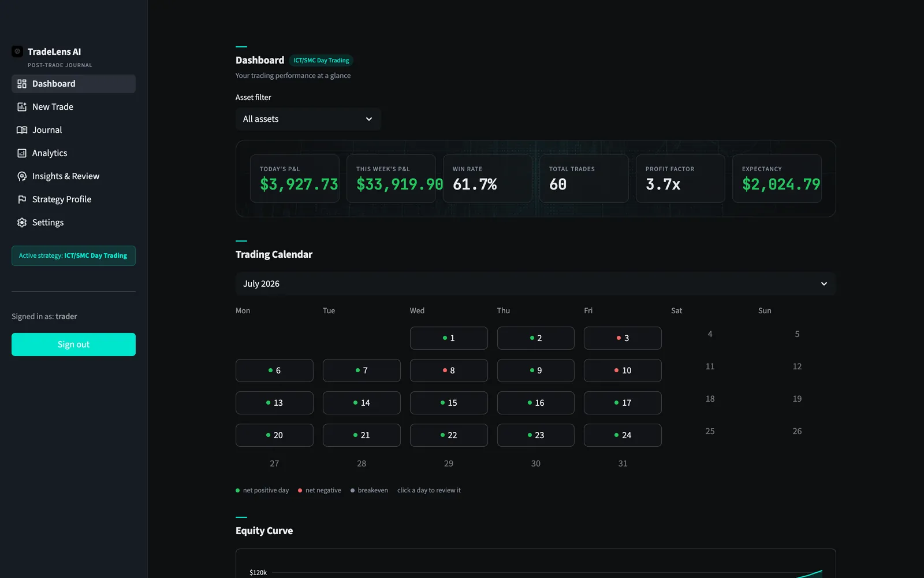924x578 pixels.
Task: Click the Sign out button
Action: click(73, 344)
